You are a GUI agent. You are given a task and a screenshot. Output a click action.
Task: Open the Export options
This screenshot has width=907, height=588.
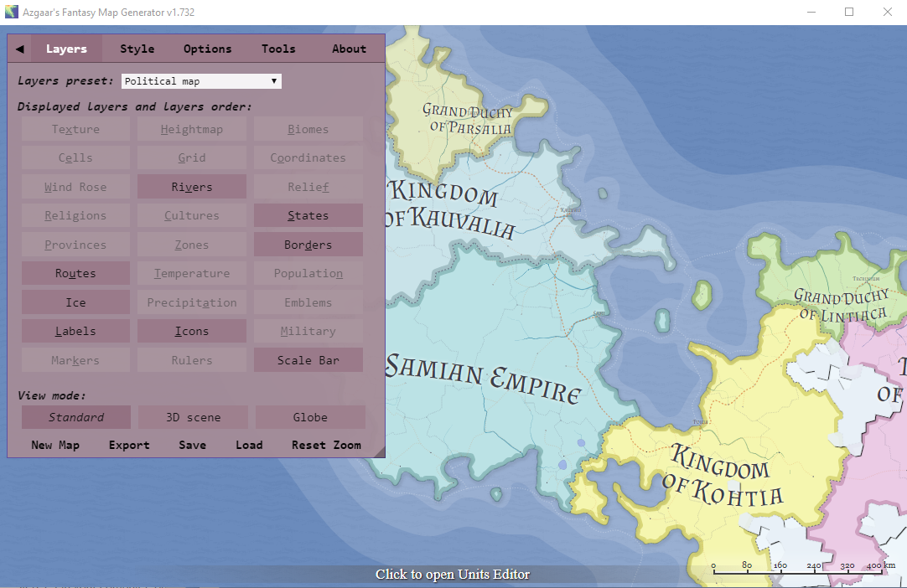tap(129, 445)
